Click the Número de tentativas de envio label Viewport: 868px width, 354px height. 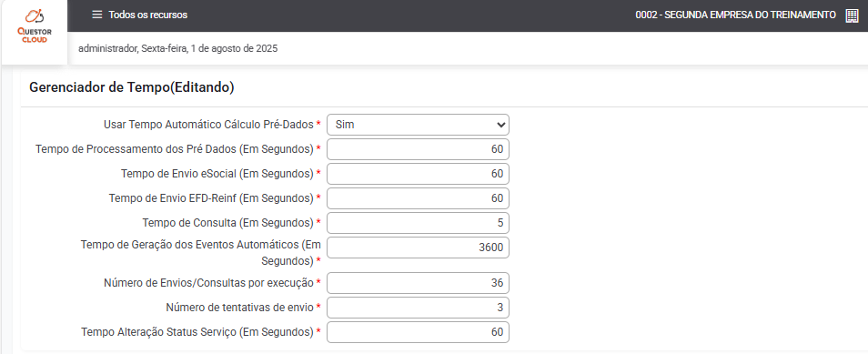pos(239,308)
